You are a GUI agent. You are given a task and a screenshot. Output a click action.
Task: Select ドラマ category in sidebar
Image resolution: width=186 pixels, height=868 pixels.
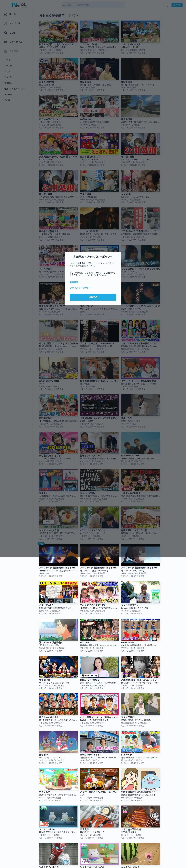[x=7, y=60]
